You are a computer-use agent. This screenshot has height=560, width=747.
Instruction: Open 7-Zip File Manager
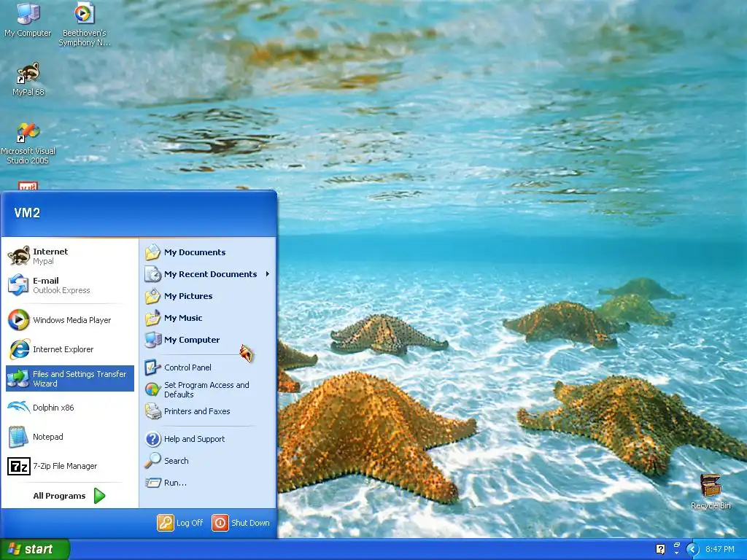pyautogui.click(x=69, y=466)
